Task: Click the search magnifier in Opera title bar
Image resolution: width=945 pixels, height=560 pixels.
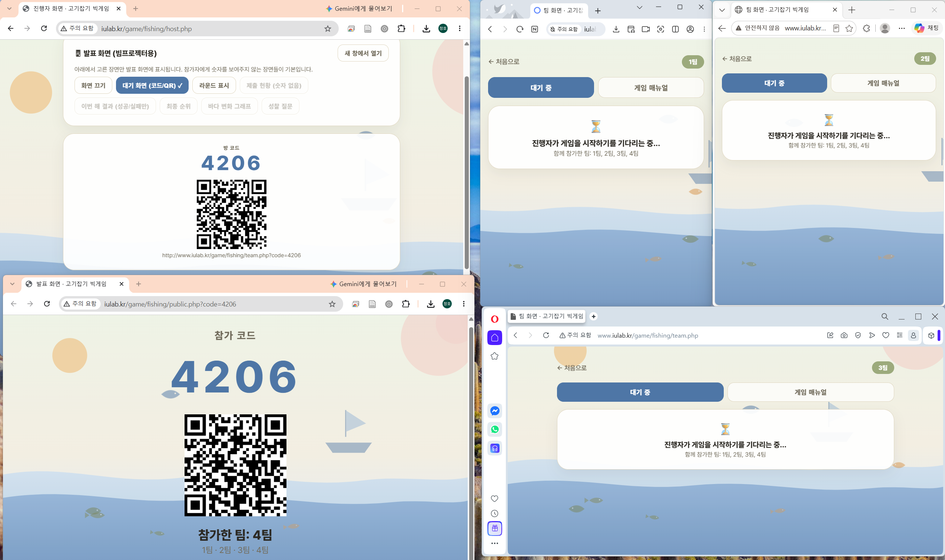Action: [x=885, y=317]
